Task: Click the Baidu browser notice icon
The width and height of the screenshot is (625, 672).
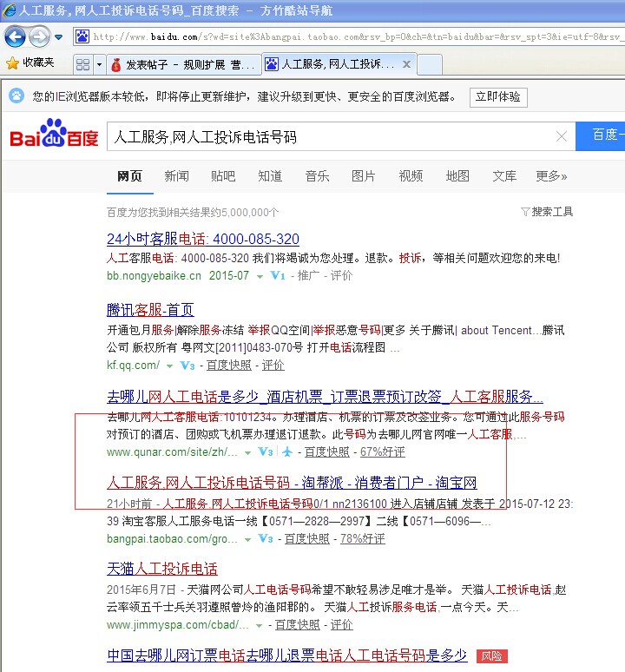Action: click(x=16, y=96)
